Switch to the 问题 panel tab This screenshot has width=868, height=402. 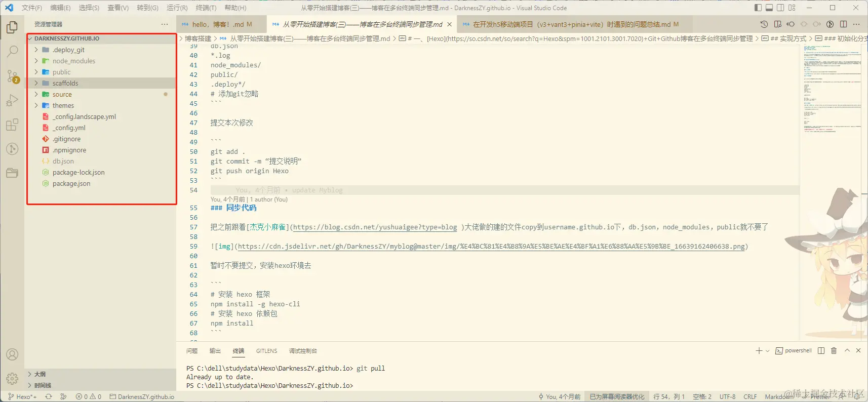coord(192,351)
